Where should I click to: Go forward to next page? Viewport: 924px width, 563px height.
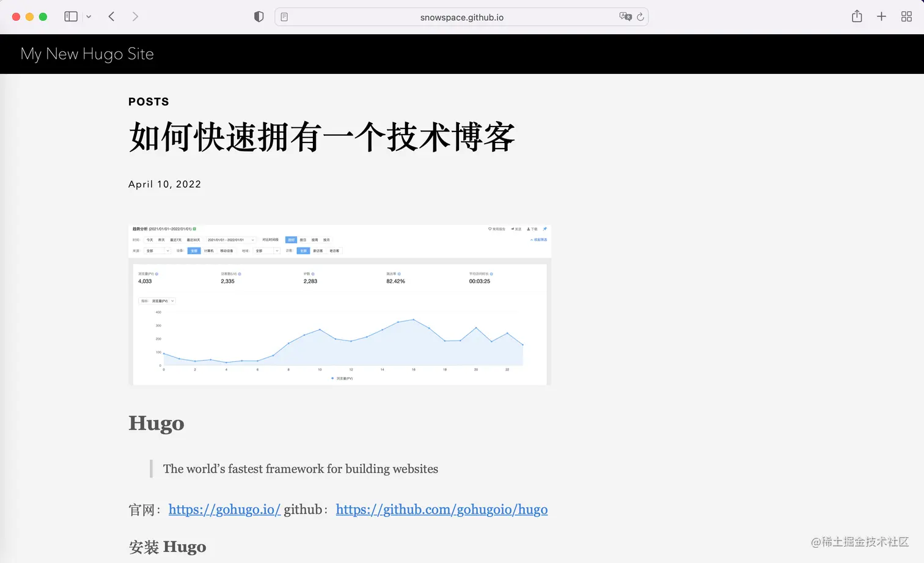[x=135, y=17]
